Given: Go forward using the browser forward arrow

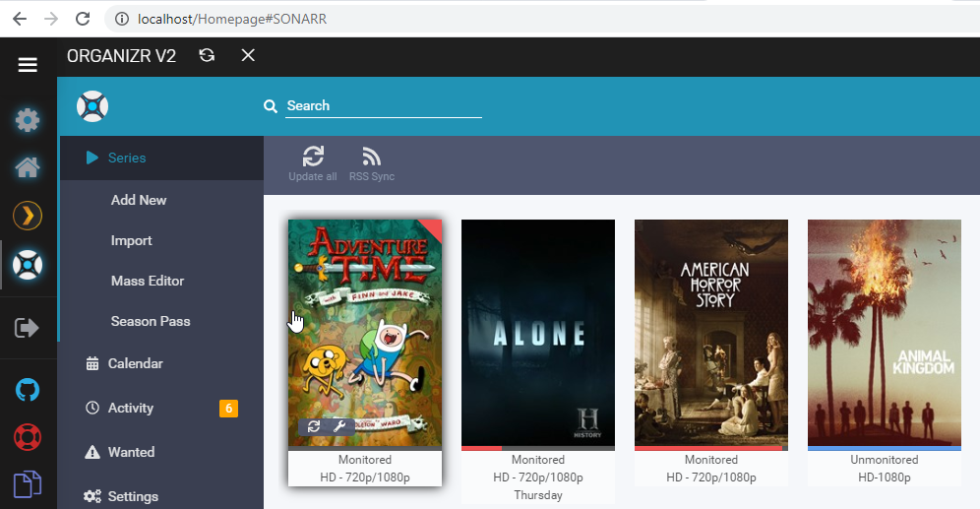Looking at the screenshot, I should (x=51, y=19).
